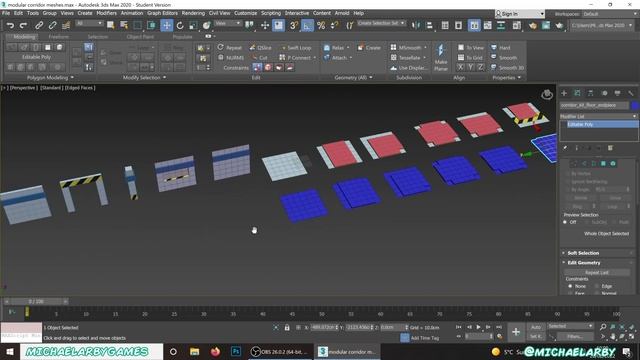Toggle the By Vertex checkbox
This screenshot has width=640, height=360.
(567, 173)
